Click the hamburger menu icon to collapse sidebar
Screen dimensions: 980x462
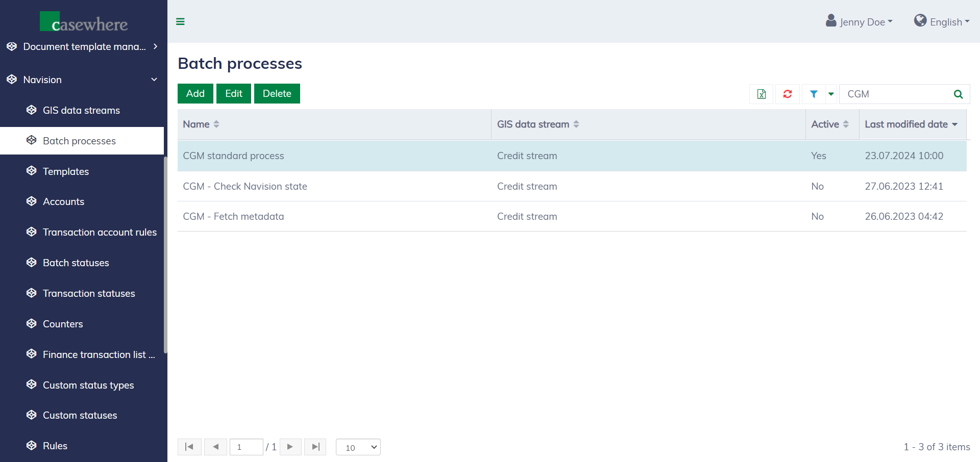coord(180,21)
